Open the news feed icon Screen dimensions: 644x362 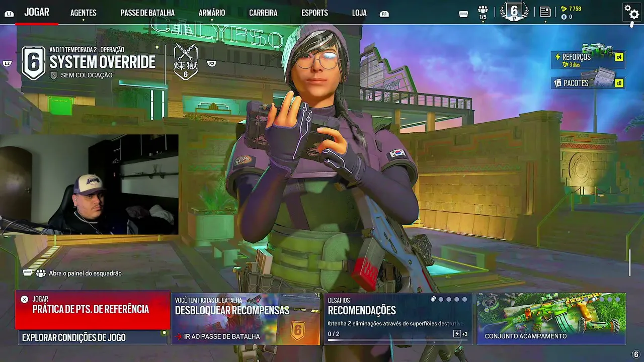click(545, 12)
